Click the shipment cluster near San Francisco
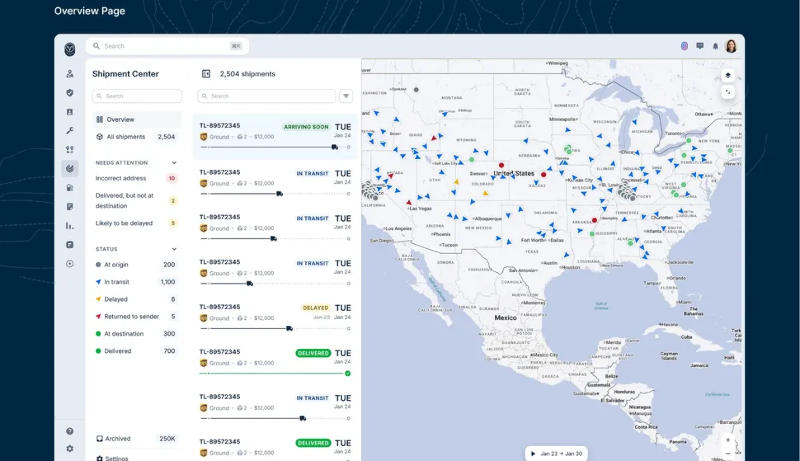The height and width of the screenshot is (461, 800). pyautogui.click(x=371, y=192)
